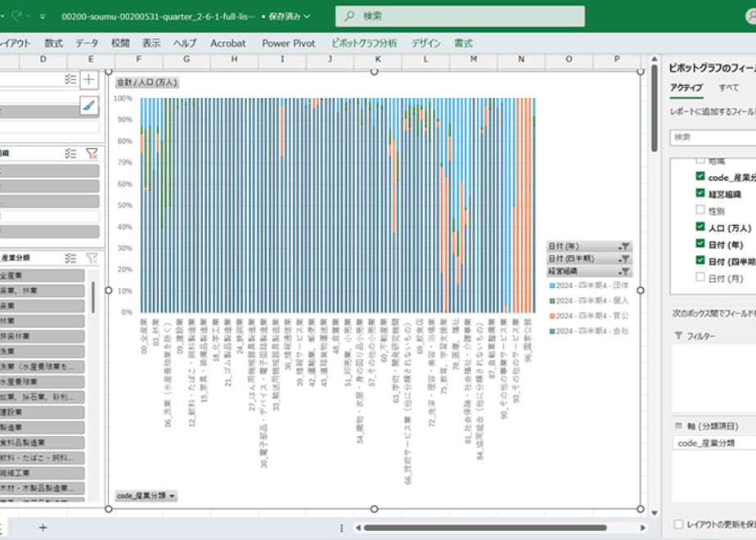Select column header M
Viewport: 756px width, 540px height.
click(x=474, y=59)
